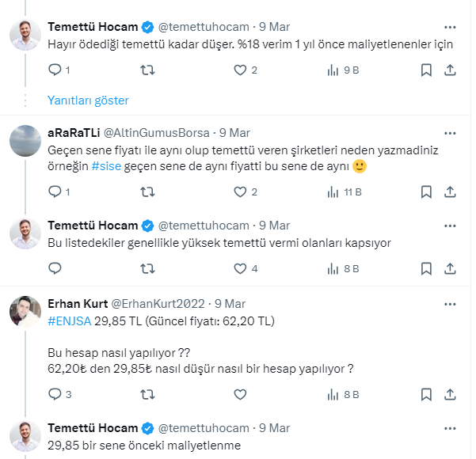Viewport: 476px width, 459px height.
Task: Click aRaRaTLi's avatar image
Action: tap(25, 141)
